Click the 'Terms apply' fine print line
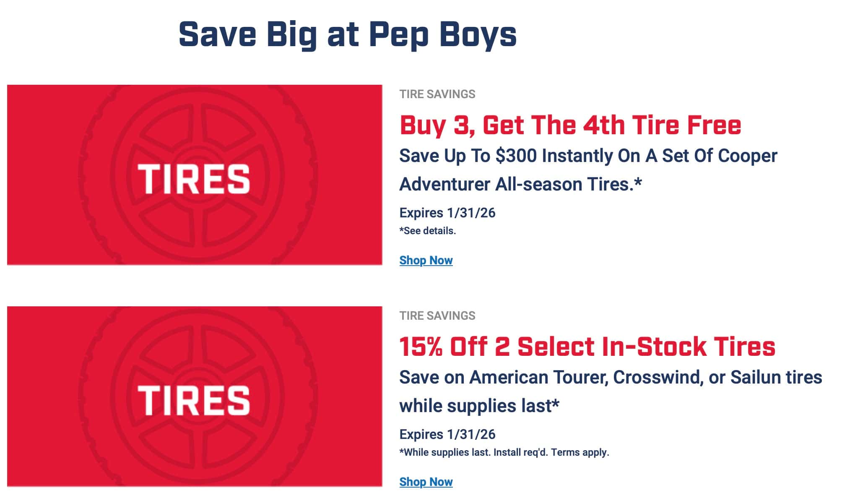The height and width of the screenshot is (496, 868). [x=504, y=452]
